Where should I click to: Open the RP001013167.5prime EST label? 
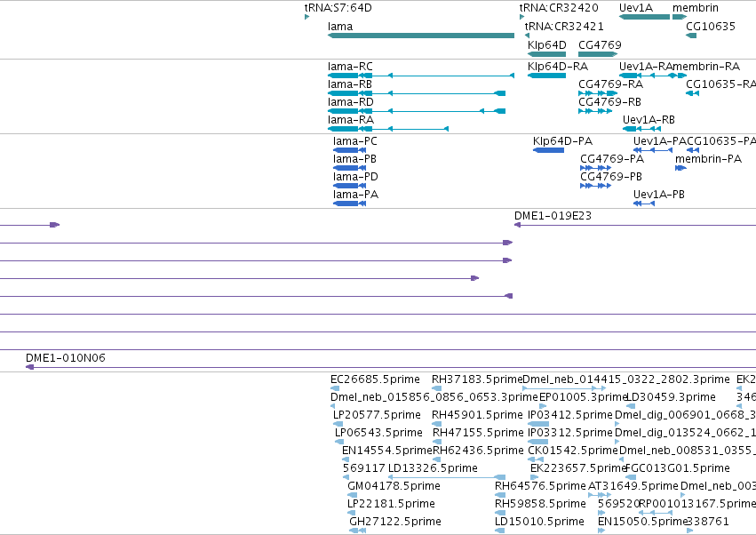click(x=697, y=505)
